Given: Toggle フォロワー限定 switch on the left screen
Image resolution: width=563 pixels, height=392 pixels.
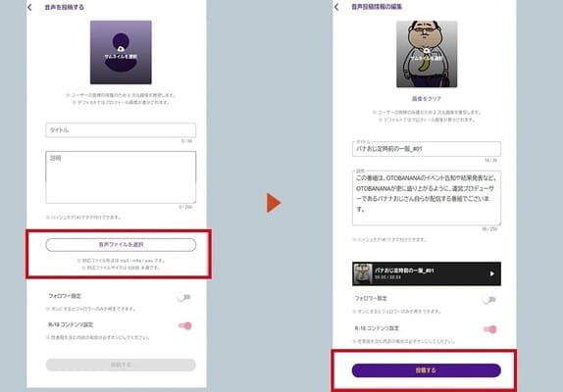Looking at the screenshot, I should 184,297.
